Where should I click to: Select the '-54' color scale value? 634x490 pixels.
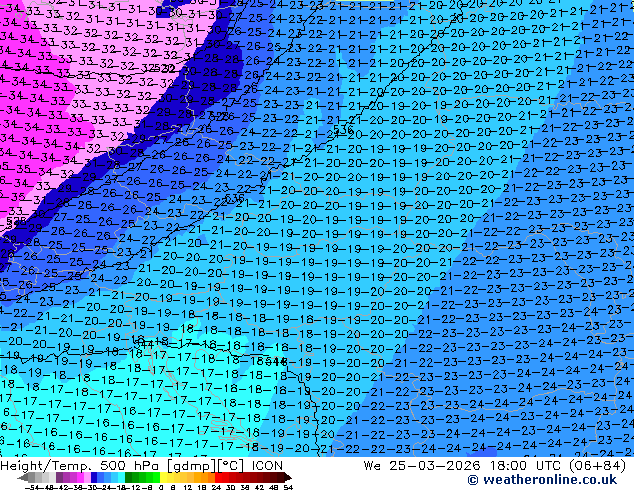32,488
